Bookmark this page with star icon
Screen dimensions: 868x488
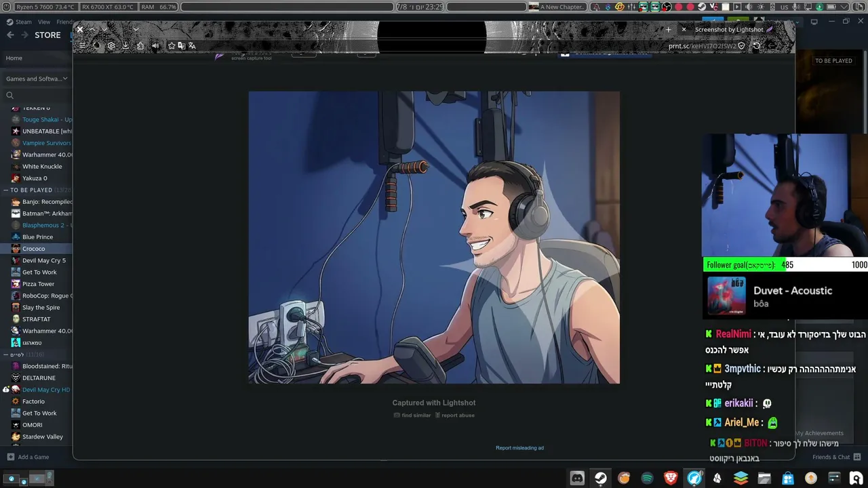[x=172, y=46]
